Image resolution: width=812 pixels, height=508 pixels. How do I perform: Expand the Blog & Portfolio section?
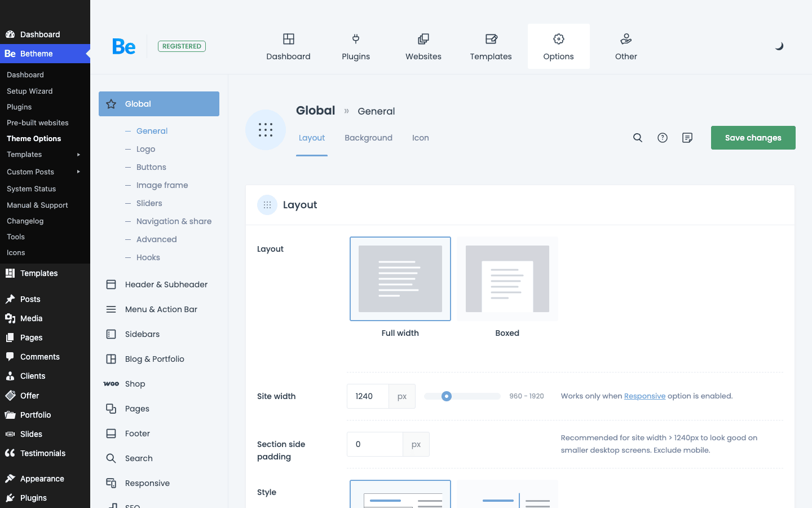coord(159,359)
